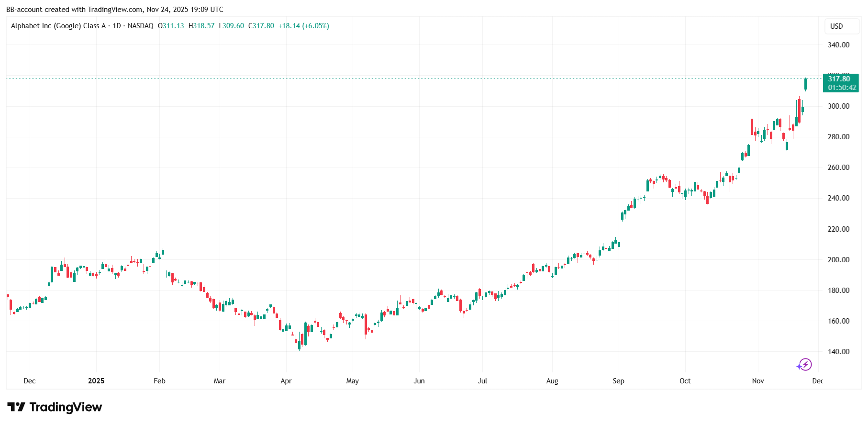The image size is (868, 425).
Task: Click the O311.13 open value in the legend
Action: click(171, 26)
